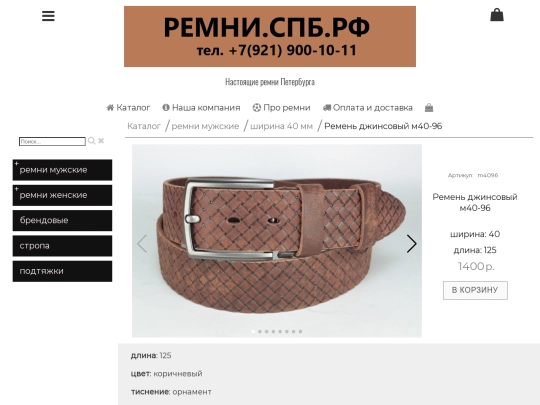
Task: Open Оплата и доставка page
Action: [367, 108]
